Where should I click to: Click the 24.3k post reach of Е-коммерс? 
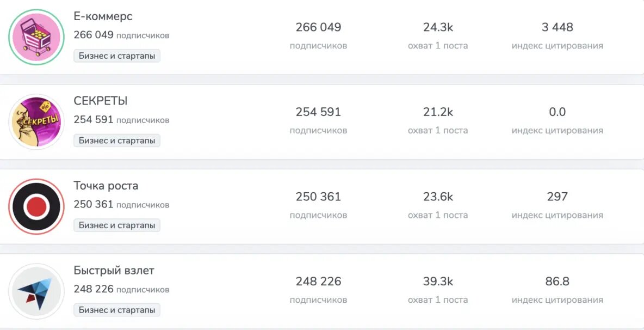coord(438,27)
